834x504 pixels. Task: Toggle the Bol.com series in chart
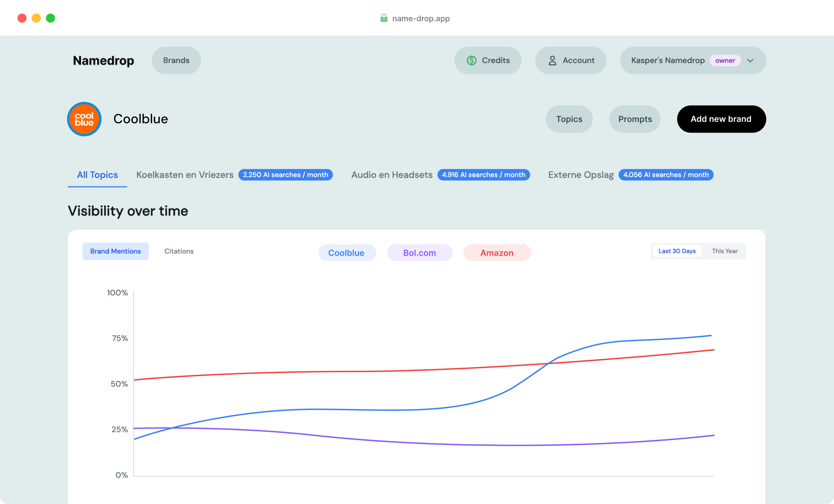point(420,253)
